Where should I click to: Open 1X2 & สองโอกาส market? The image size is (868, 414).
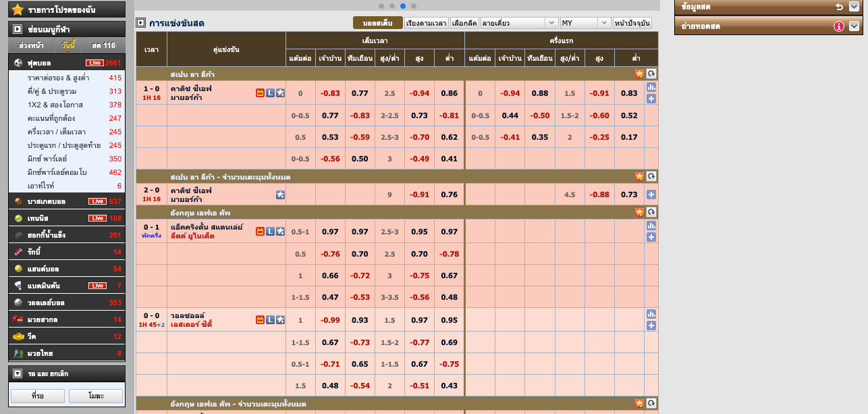pyautogui.click(x=55, y=105)
